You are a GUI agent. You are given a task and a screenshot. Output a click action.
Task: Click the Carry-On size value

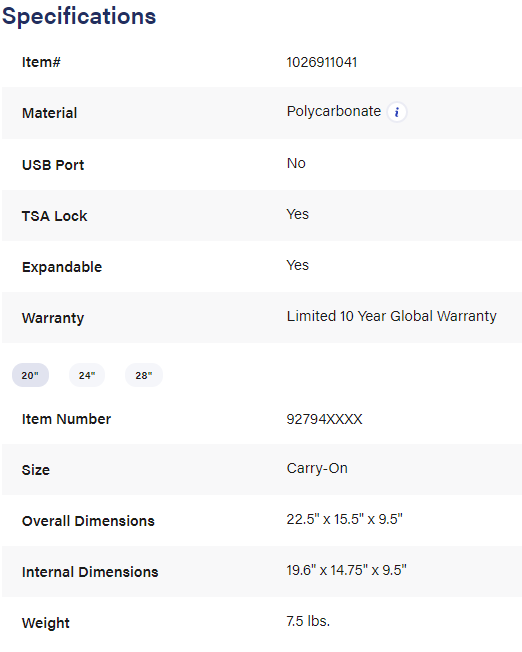[317, 469]
